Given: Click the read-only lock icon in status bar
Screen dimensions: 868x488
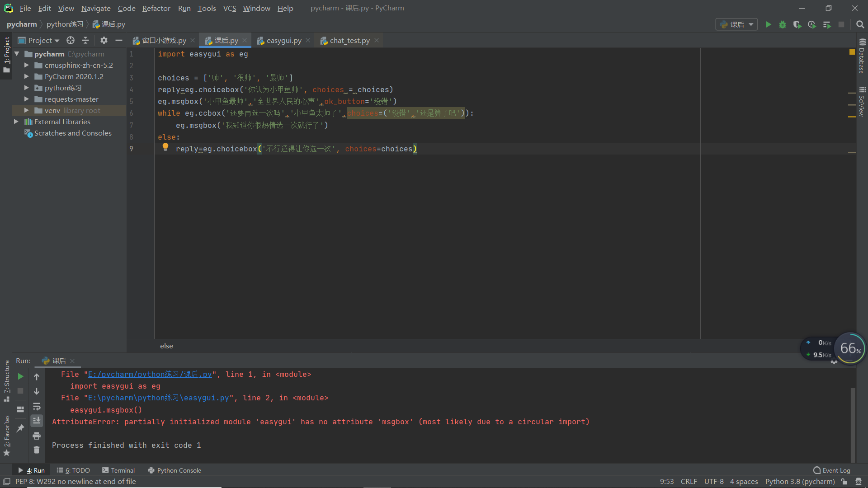Looking at the screenshot, I should tap(844, 482).
